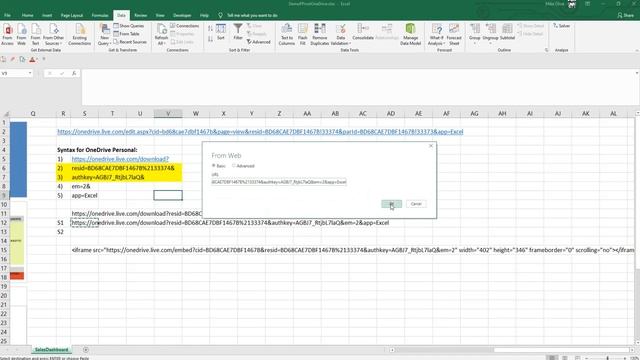
Task: Select the Advanced radio button in From Web
Action: (x=234, y=166)
